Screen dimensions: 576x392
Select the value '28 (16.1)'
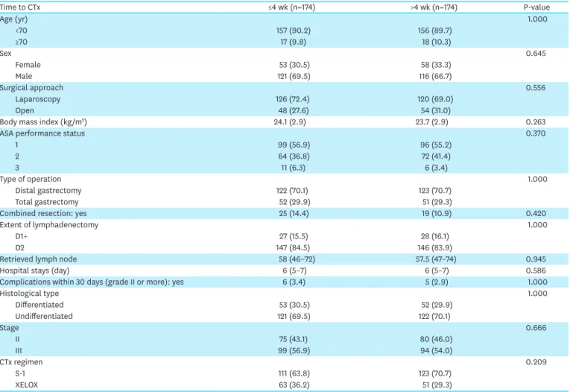tap(435, 236)
